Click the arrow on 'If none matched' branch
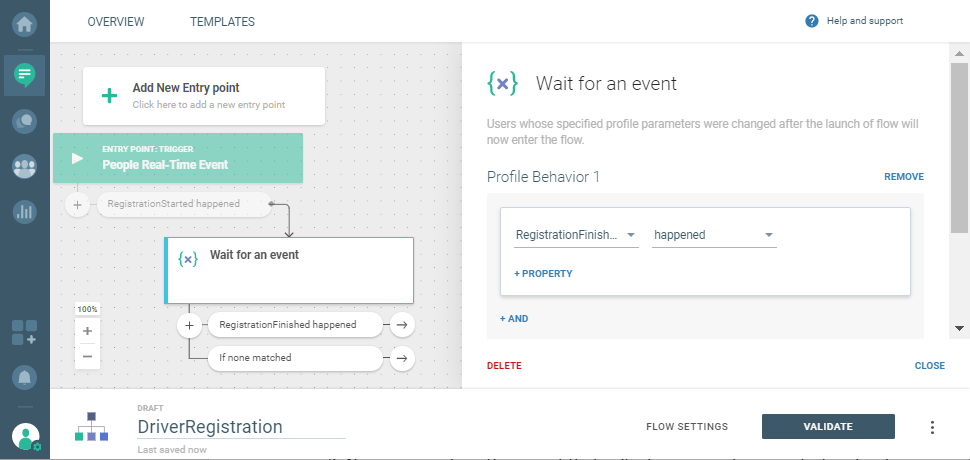The width and height of the screenshot is (970, 460). (400, 357)
